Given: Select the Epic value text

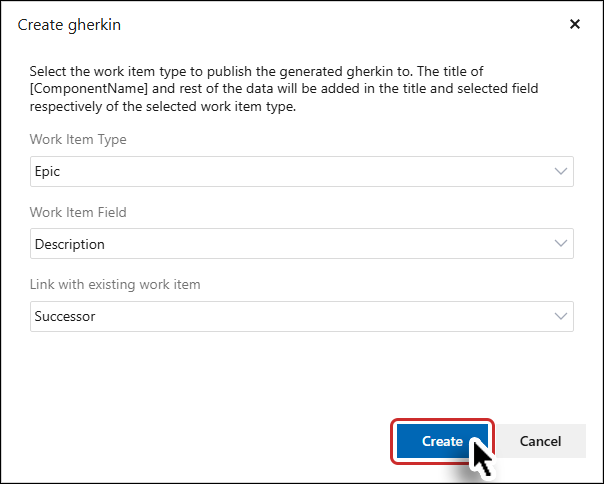Looking at the screenshot, I should coord(47,171).
